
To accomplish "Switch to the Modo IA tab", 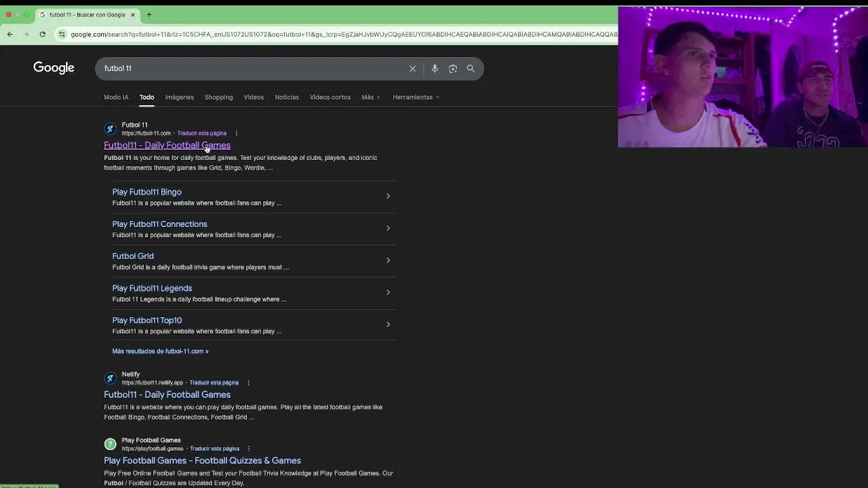I will point(116,97).
